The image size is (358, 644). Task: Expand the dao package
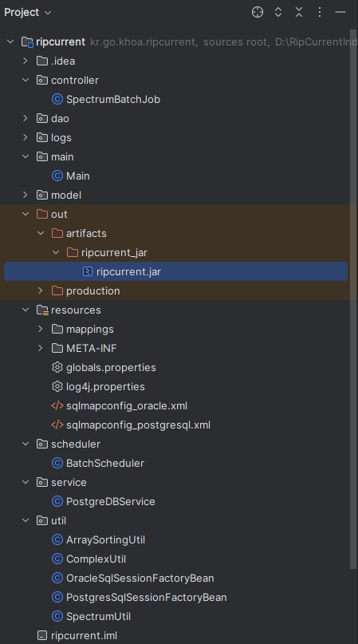coord(26,118)
